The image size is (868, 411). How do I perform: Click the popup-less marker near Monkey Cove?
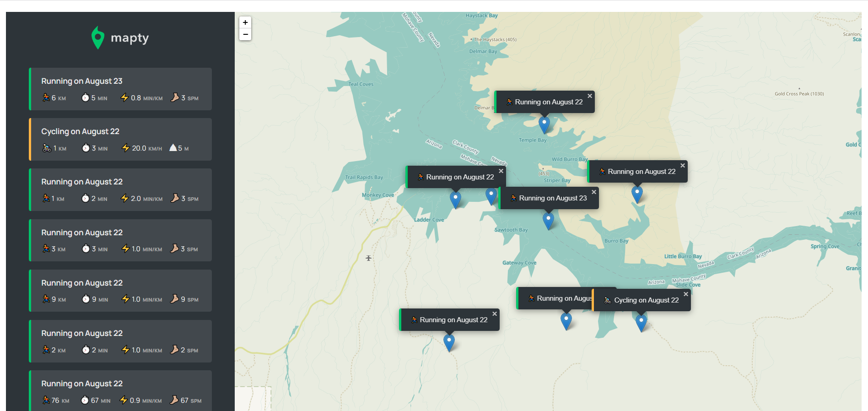491,195
